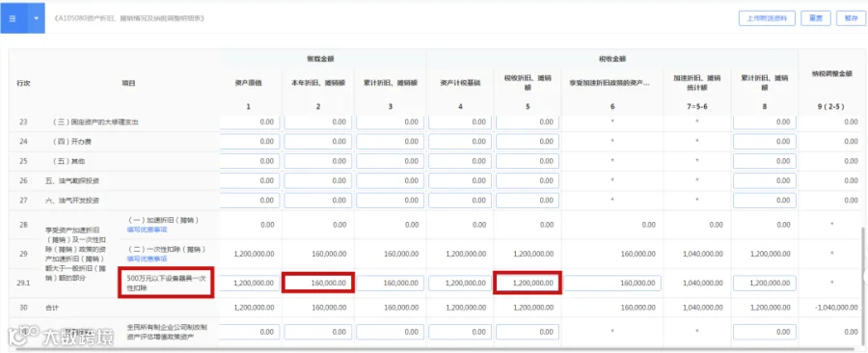Viewport: 868px width, 353px height.
Task: Select row 29.1 本年折旧 160,000.00 input
Action: click(318, 283)
